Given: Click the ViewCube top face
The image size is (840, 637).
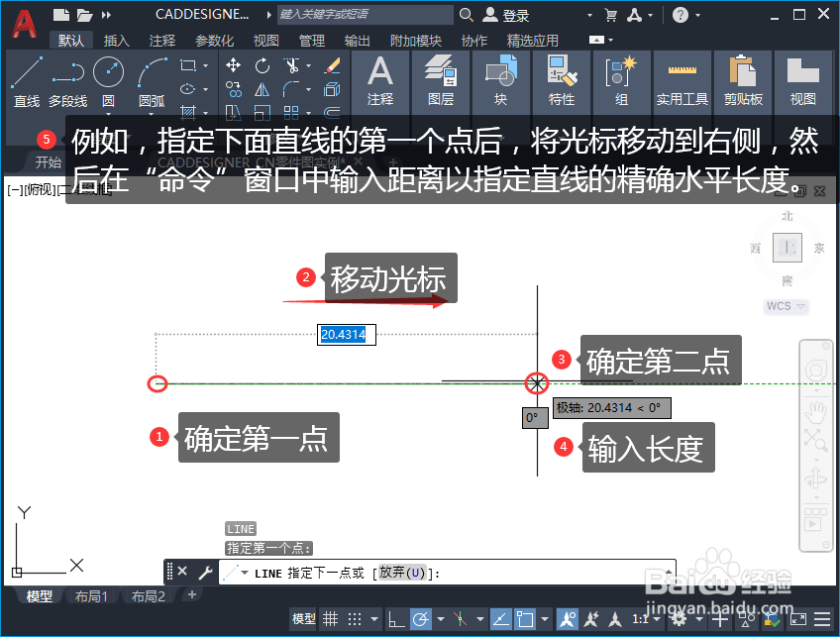Looking at the screenshot, I should coord(787,248).
